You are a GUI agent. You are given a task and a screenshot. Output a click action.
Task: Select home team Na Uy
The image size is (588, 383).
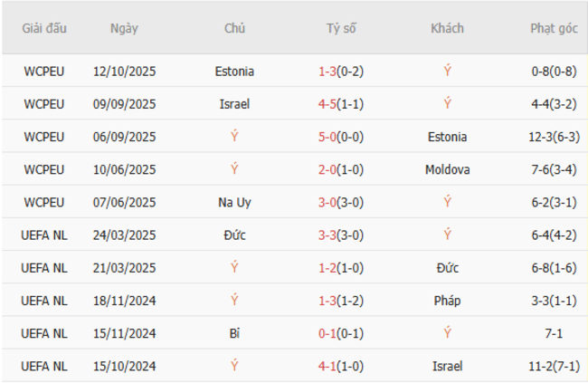pos(234,202)
